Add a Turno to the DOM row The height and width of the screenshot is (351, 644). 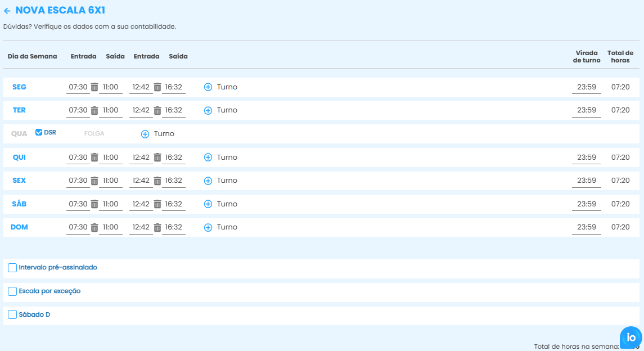point(208,227)
